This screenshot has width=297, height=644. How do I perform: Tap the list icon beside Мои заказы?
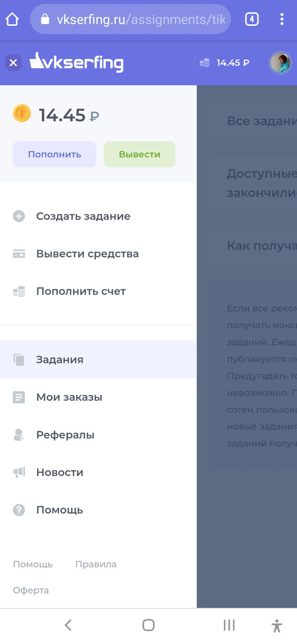tap(19, 397)
